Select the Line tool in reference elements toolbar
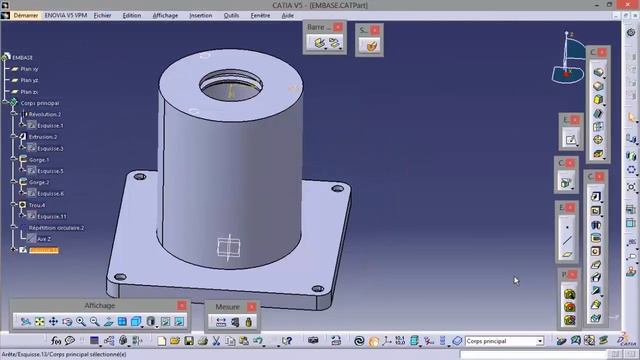Viewport: 640px width, 360px height. [x=567, y=241]
